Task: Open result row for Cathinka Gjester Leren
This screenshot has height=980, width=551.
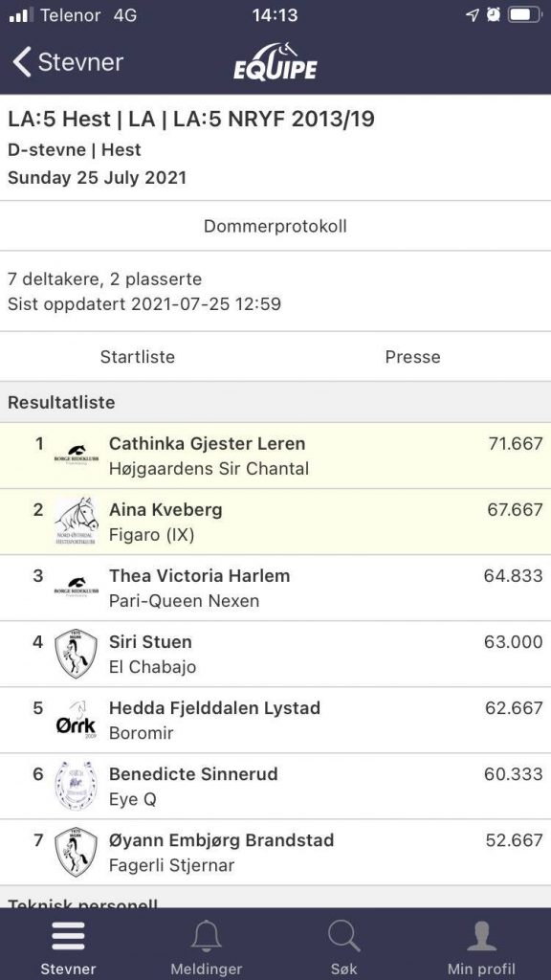Action: [275, 456]
